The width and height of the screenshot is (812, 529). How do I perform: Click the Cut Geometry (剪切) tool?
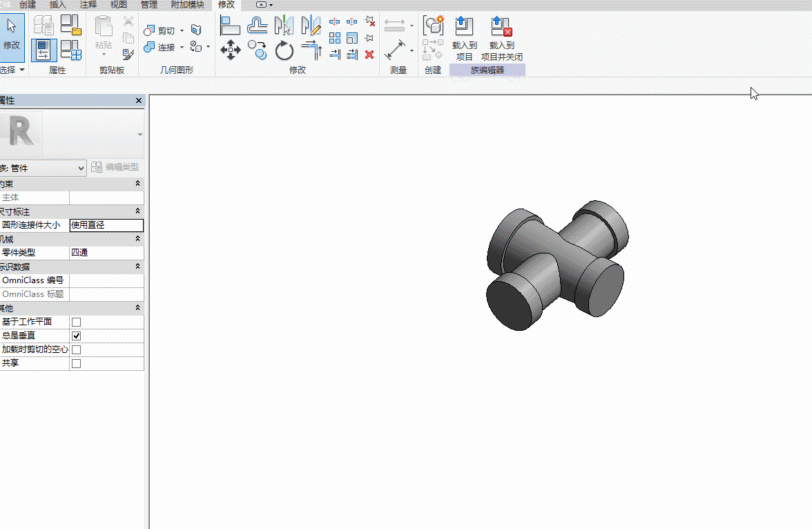tap(159, 30)
